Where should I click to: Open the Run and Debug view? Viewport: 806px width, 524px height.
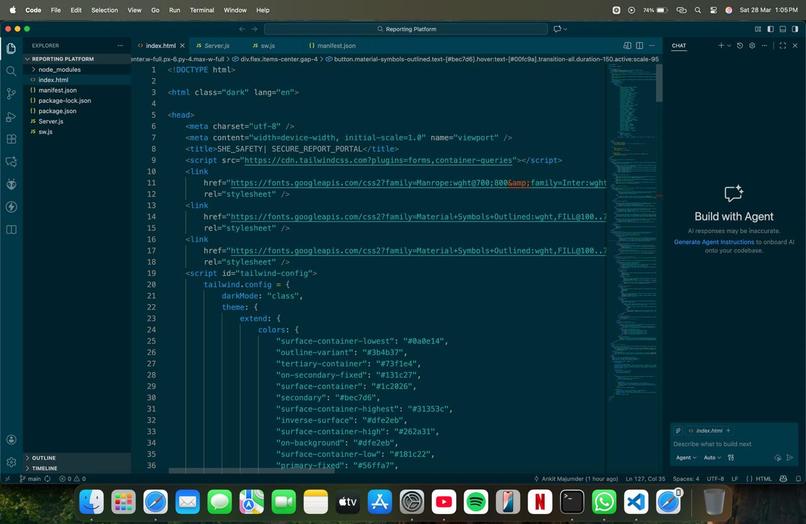(11, 117)
